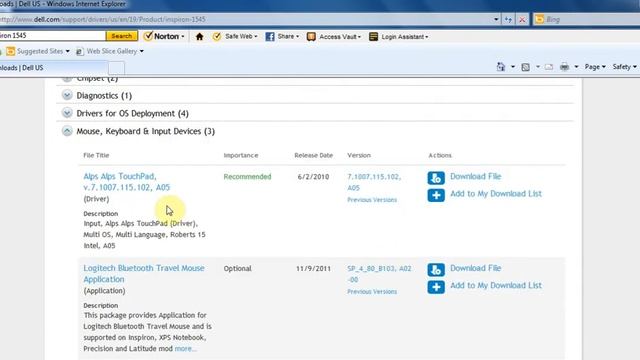Screen dimensions: 640x360
Task: Open the Login Assistant menu
Action: click(x=404, y=37)
